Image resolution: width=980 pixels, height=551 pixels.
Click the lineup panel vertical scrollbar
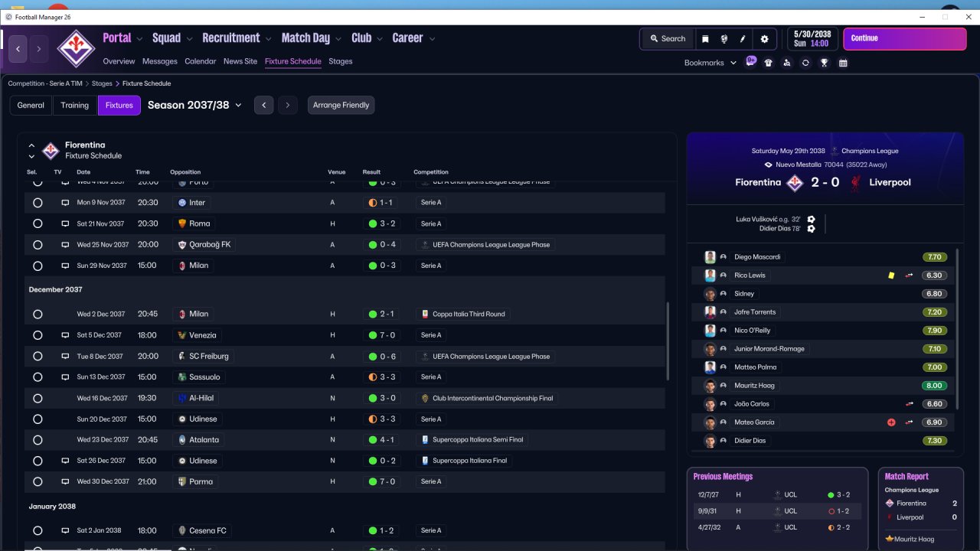click(x=957, y=329)
